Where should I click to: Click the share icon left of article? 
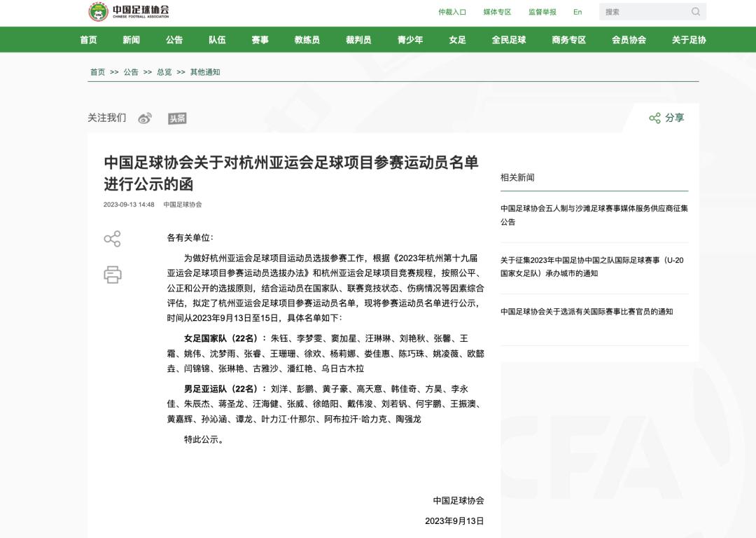[112, 239]
